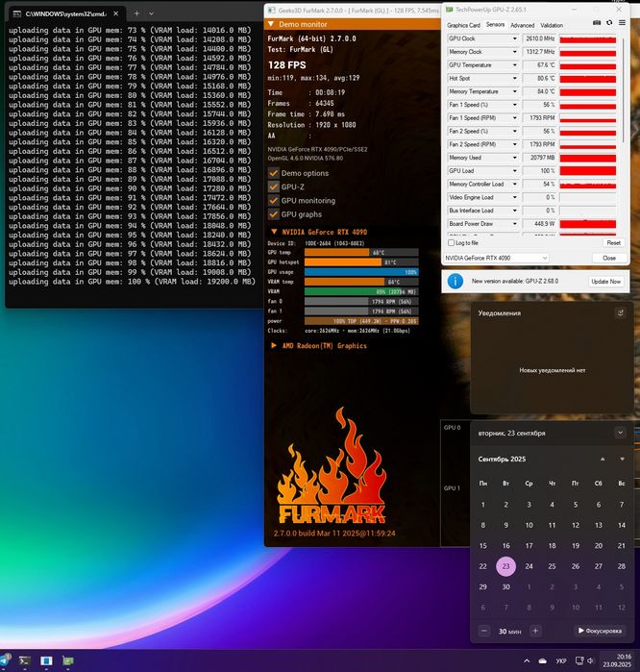Open the terminal tab dropdown chevron
The height and width of the screenshot is (672, 640).
click(151, 13)
